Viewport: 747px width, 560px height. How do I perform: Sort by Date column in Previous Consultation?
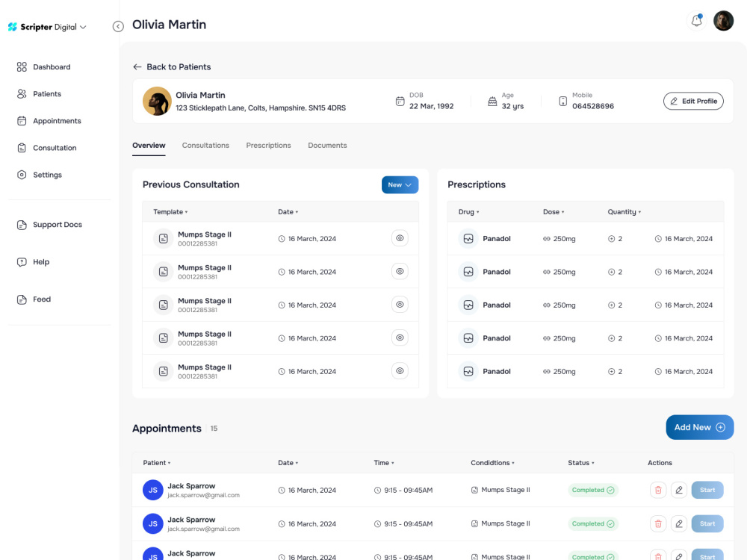click(x=288, y=212)
